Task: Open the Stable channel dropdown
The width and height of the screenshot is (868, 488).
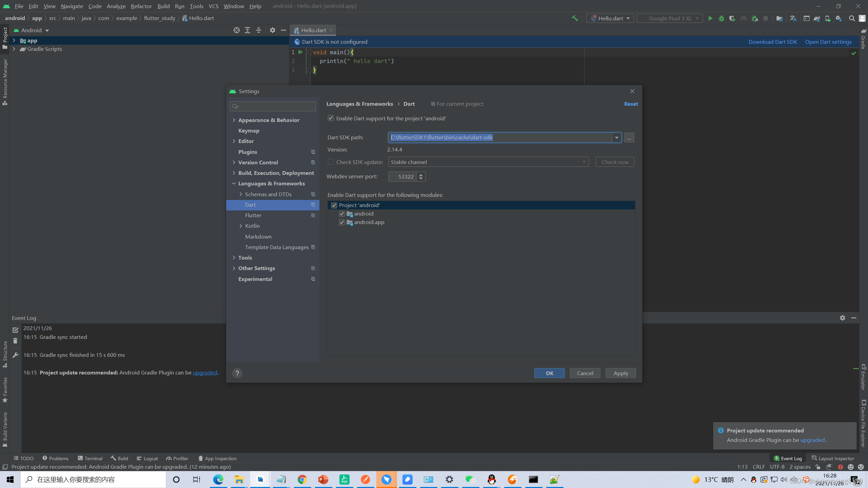Action: pos(584,162)
